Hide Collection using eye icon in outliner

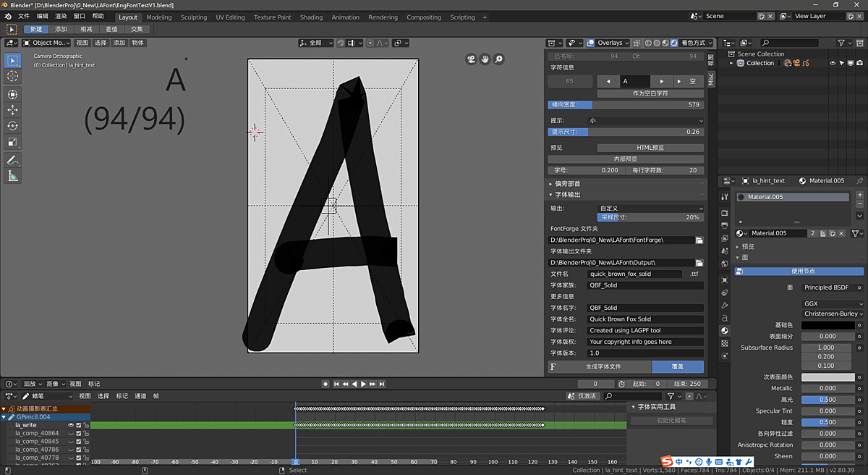click(833, 64)
